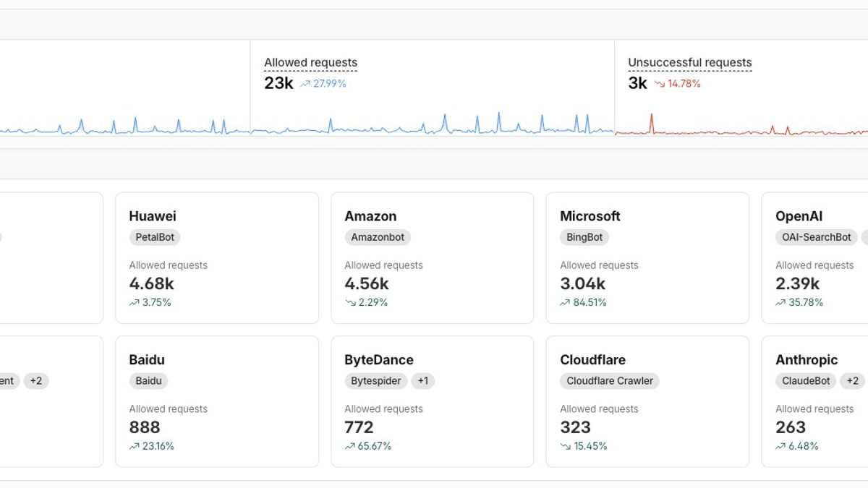Click Microsoft's 3.04k allowed requests value
Screen dimensions: 868x488
(x=583, y=283)
